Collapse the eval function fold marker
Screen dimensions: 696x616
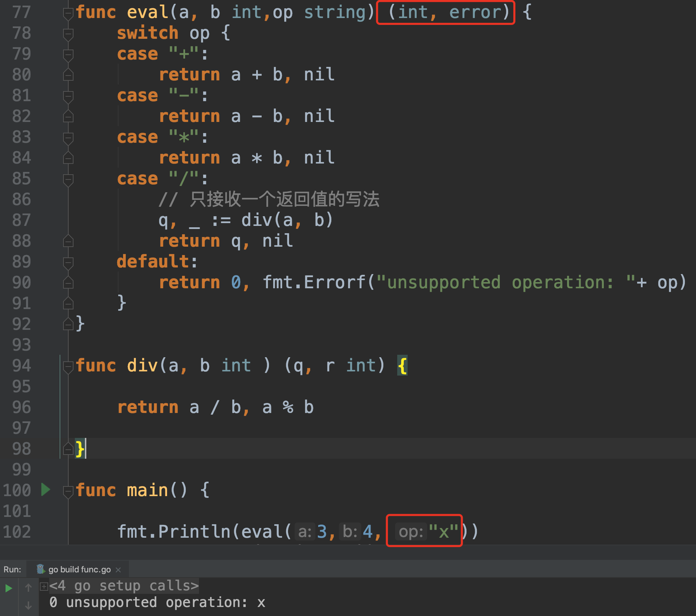click(x=68, y=13)
